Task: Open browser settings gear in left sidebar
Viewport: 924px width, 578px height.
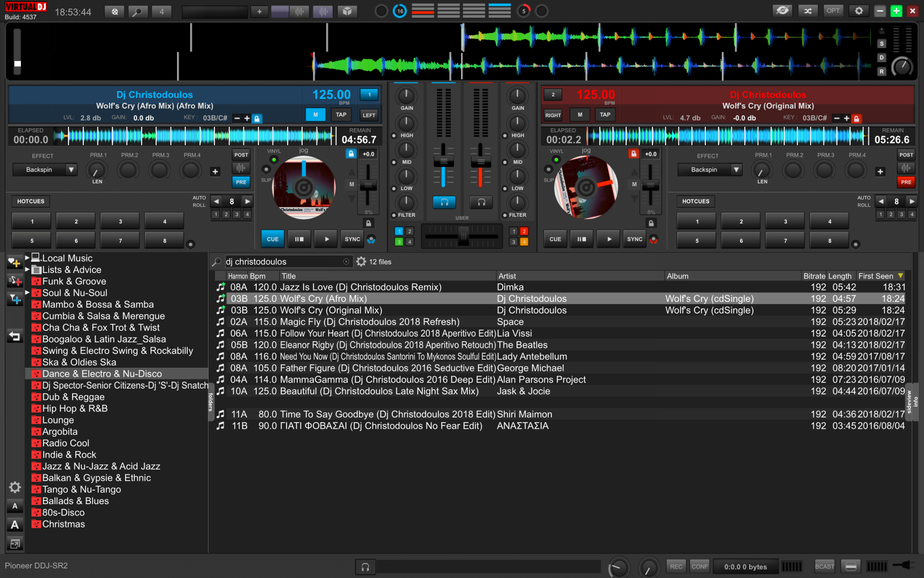Action: point(14,488)
